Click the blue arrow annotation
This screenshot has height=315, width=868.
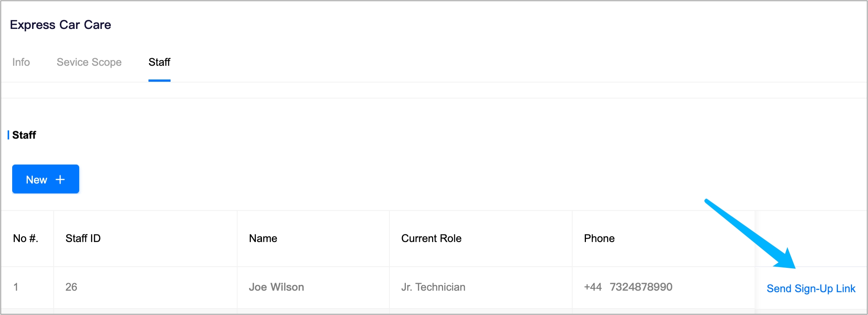click(750, 234)
